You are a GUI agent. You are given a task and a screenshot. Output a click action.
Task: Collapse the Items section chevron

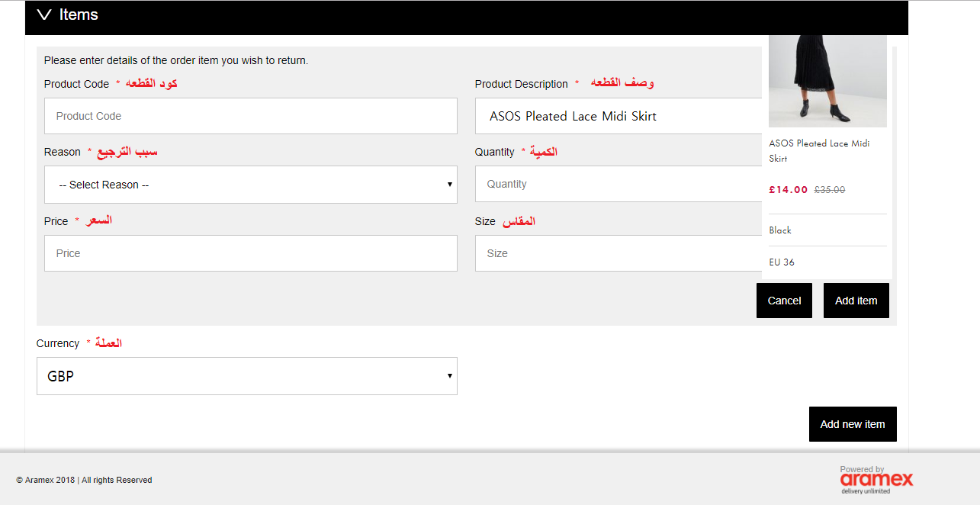tap(44, 14)
